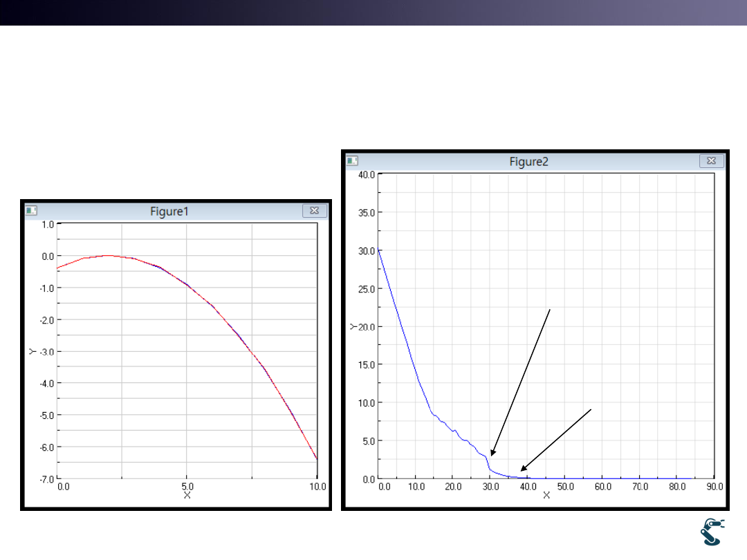747x560 pixels.
Task: Click the Figure1 title text
Action: (169, 212)
